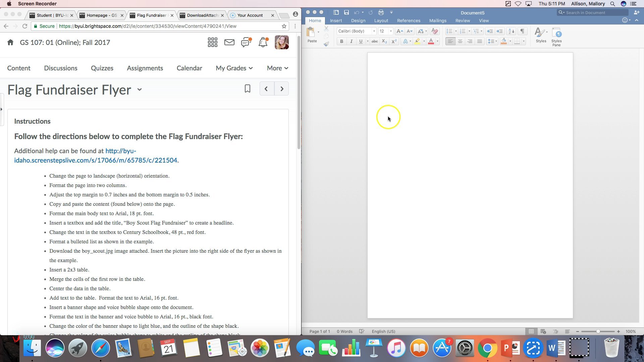Toggle Bold formatting in Word ribbon

341,41
